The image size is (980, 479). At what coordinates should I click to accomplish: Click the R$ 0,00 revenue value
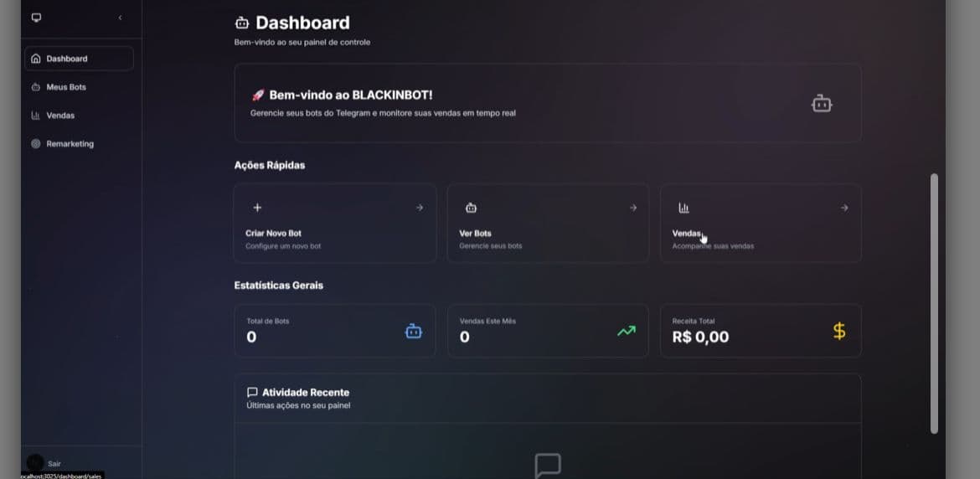click(x=700, y=337)
